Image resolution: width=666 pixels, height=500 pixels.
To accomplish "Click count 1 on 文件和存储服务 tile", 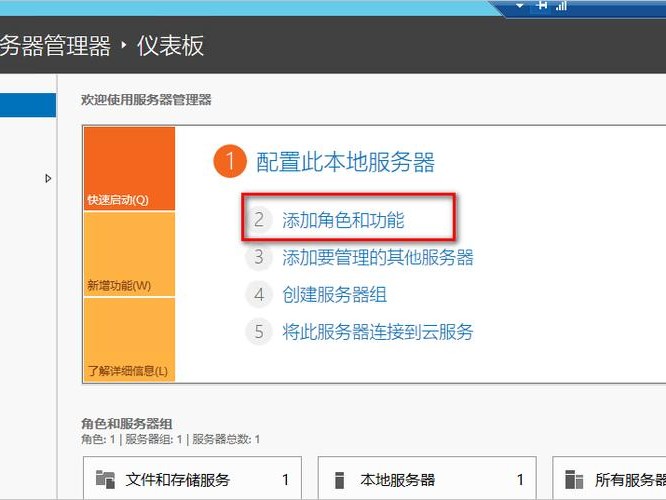I will 285,480.
